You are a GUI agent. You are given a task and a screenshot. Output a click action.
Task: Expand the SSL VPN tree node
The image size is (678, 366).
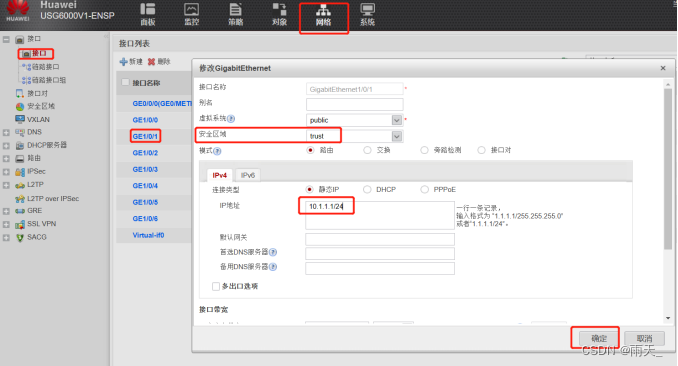(6, 225)
